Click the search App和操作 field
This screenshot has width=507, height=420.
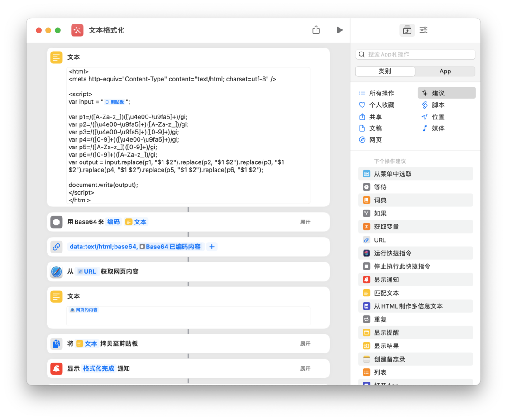416,54
